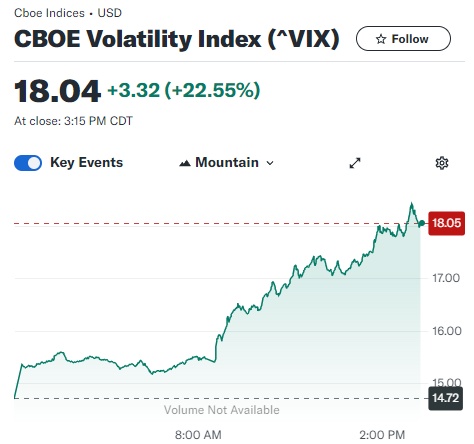Click the CBOE Volatility Index (^VIX) title
The width and height of the screenshot is (474, 444).
(x=177, y=39)
